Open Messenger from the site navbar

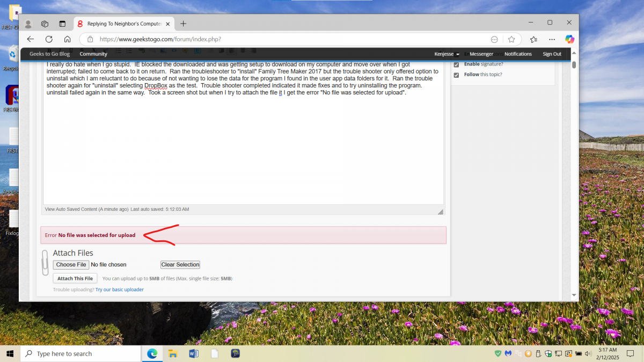coord(481,54)
